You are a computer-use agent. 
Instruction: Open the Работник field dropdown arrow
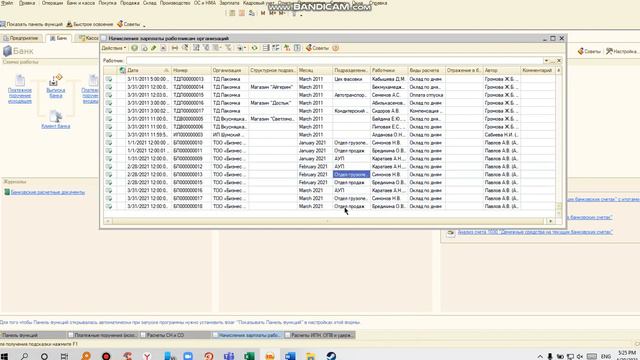(x=546, y=60)
